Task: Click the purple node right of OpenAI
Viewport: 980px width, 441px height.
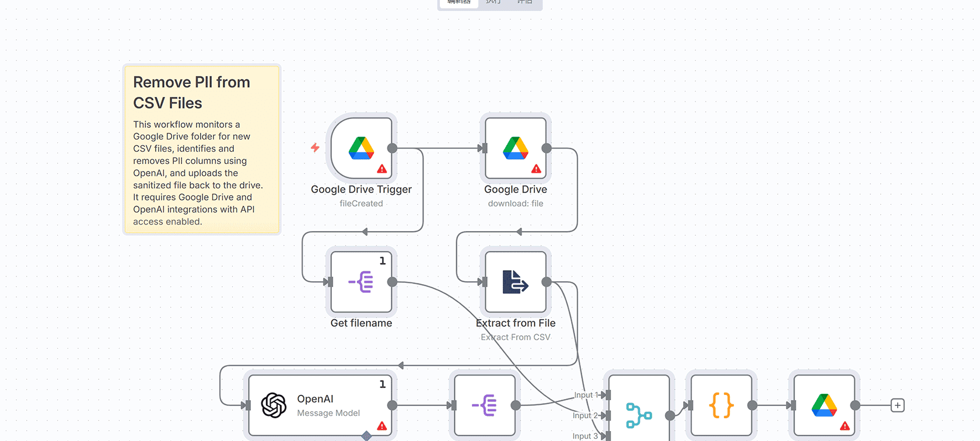Action: pos(484,405)
